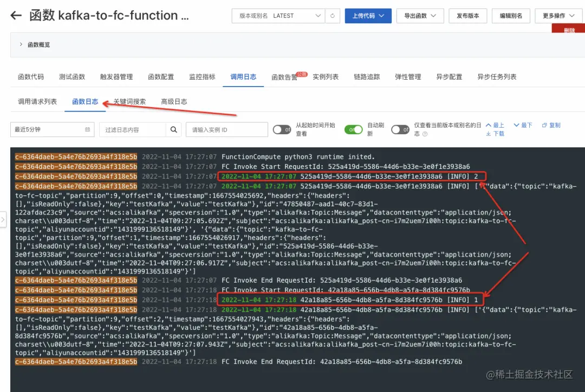Open the 异步任务列表 tab
The image size is (585, 392).
[x=497, y=77]
